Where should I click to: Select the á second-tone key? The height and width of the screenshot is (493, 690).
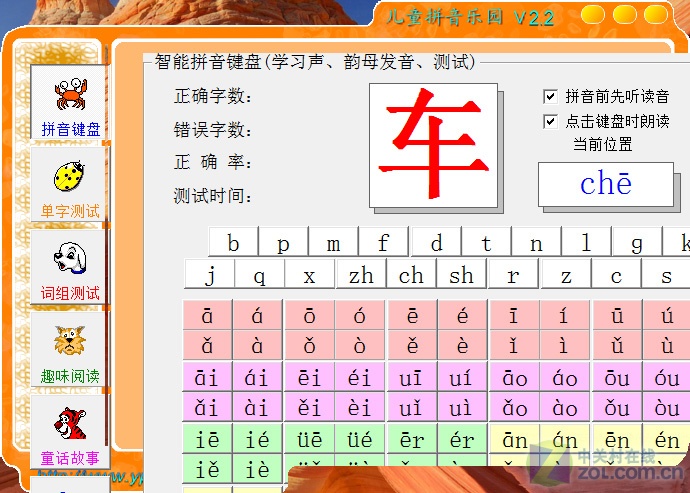tap(257, 315)
